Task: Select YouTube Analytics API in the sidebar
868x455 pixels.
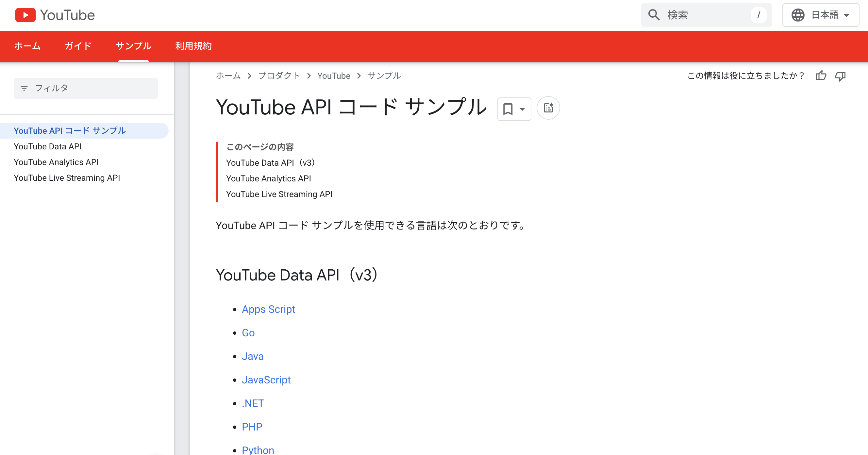Action: point(56,162)
